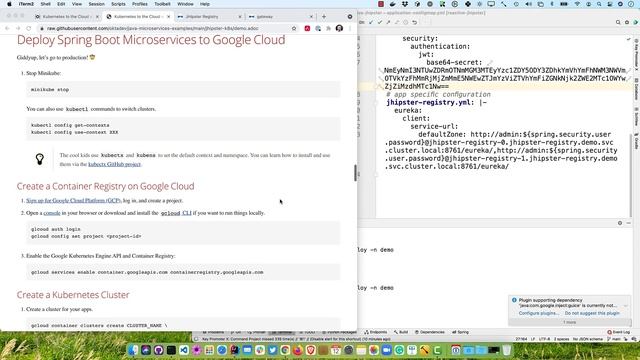The width and height of the screenshot is (640, 360).
Task: Open '2 spaces' indent selector in status bar
Action: (x=562, y=339)
